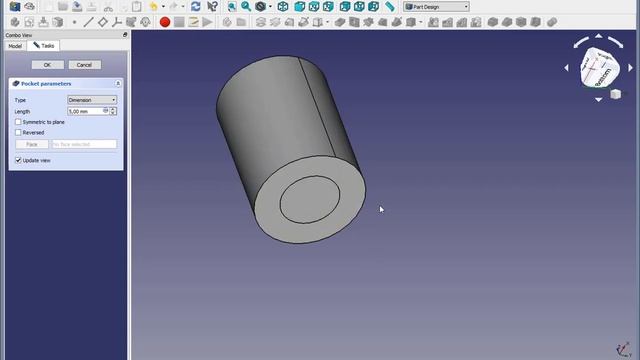Rotate view left with navigation cube arrow

pos(567,68)
